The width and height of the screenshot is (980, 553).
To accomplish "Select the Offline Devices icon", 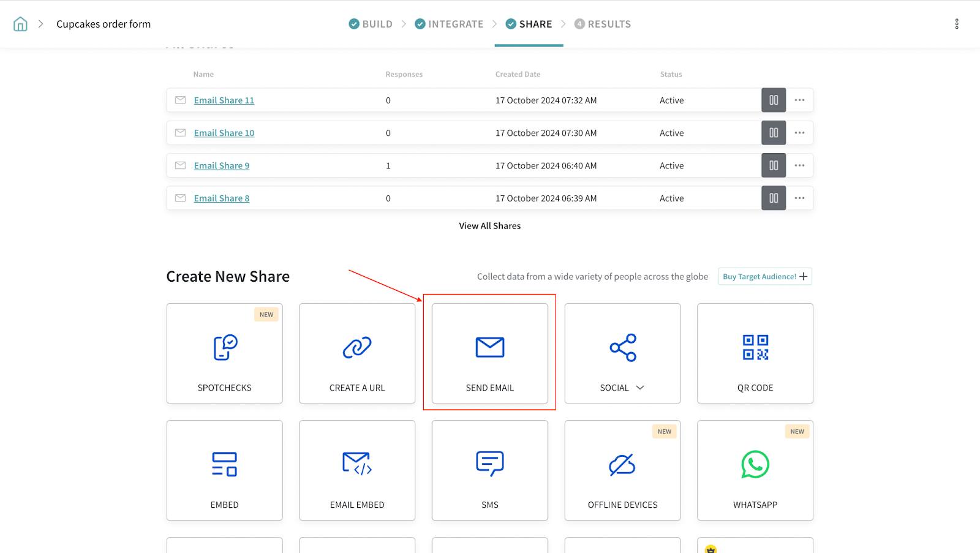I will (x=622, y=464).
